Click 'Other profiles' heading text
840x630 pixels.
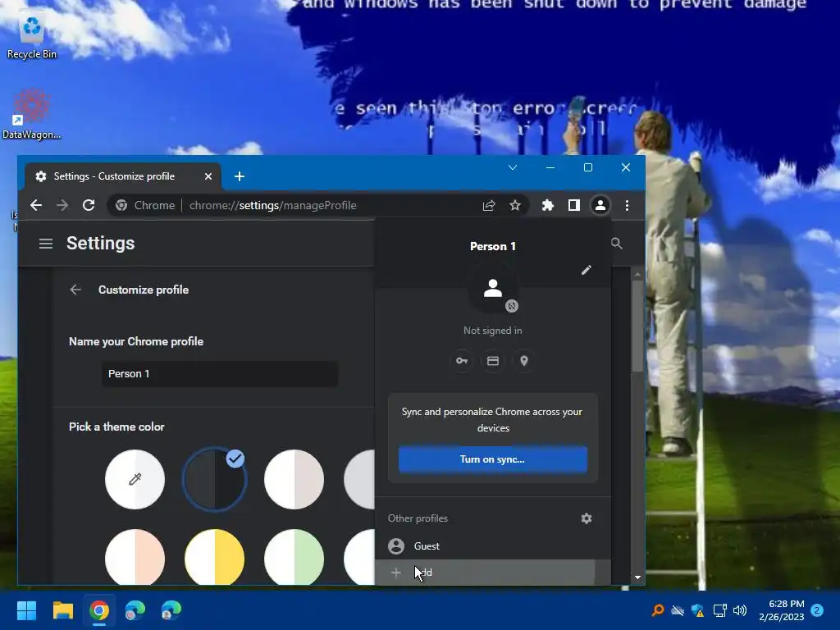coord(418,518)
